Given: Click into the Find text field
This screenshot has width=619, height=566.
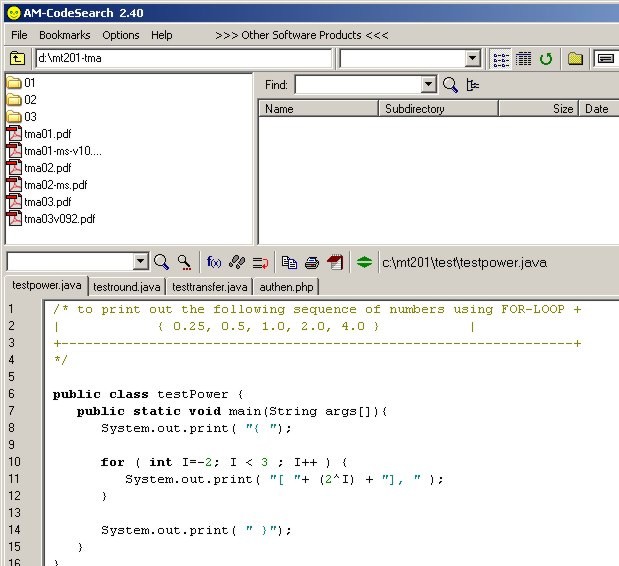Looking at the screenshot, I should (358, 84).
